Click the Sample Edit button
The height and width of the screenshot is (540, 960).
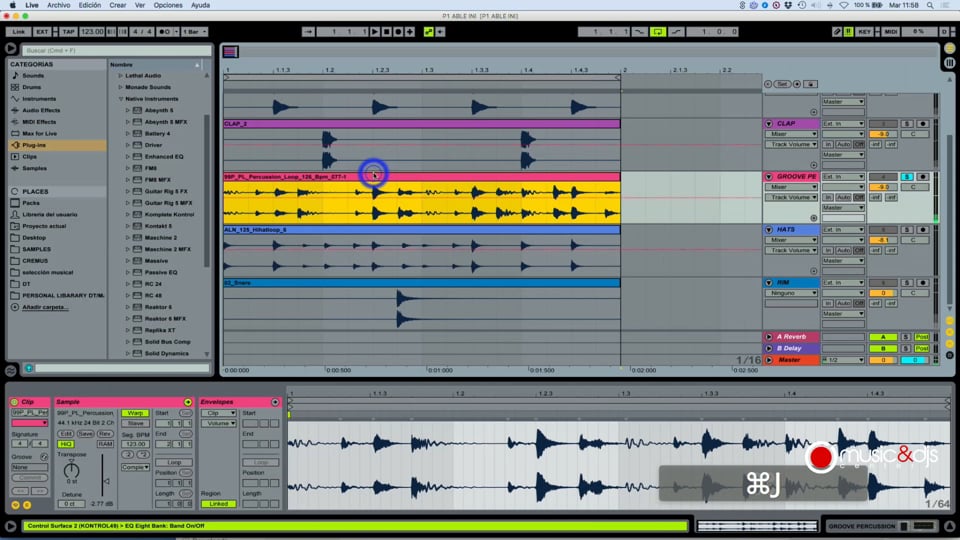(66, 433)
